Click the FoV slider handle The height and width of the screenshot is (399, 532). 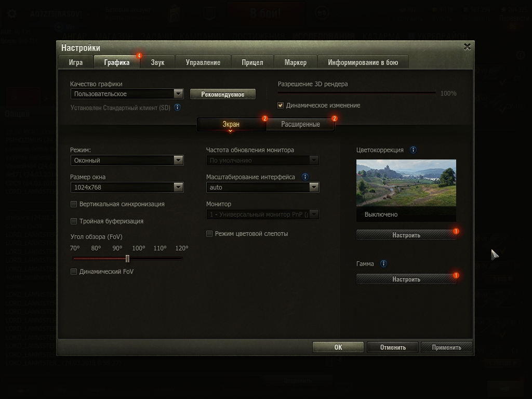(127, 259)
